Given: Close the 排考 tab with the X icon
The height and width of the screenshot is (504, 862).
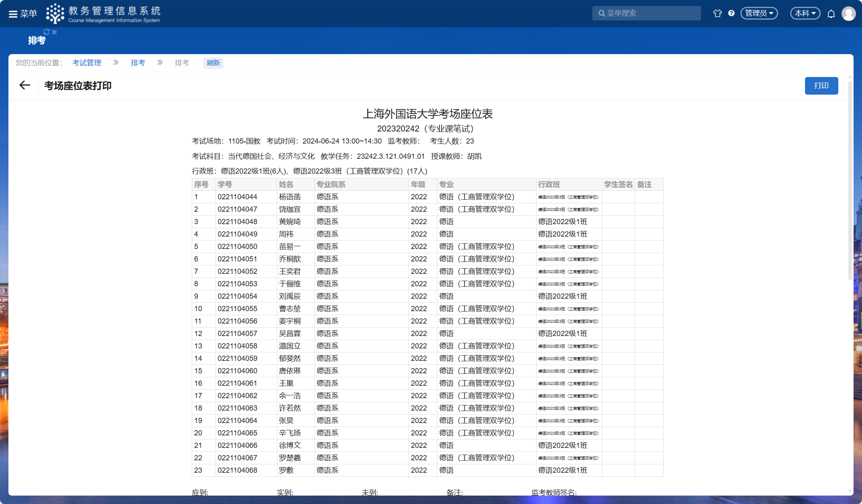Looking at the screenshot, I should [55, 32].
